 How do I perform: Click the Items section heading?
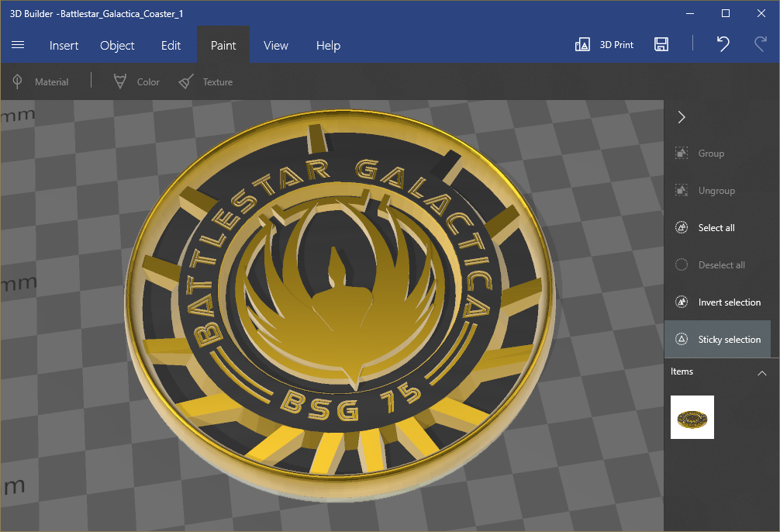point(682,371)
